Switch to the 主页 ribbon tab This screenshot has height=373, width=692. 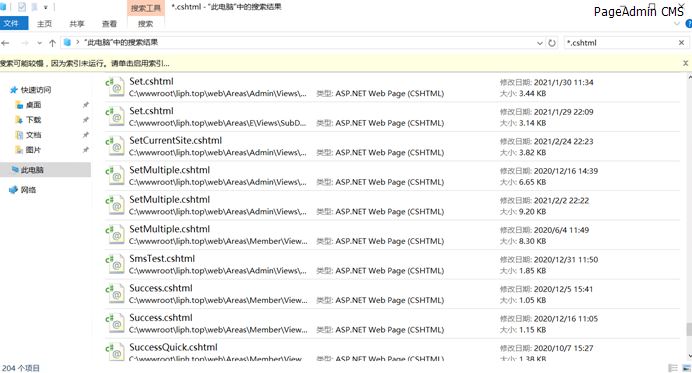tap(44, 23)
